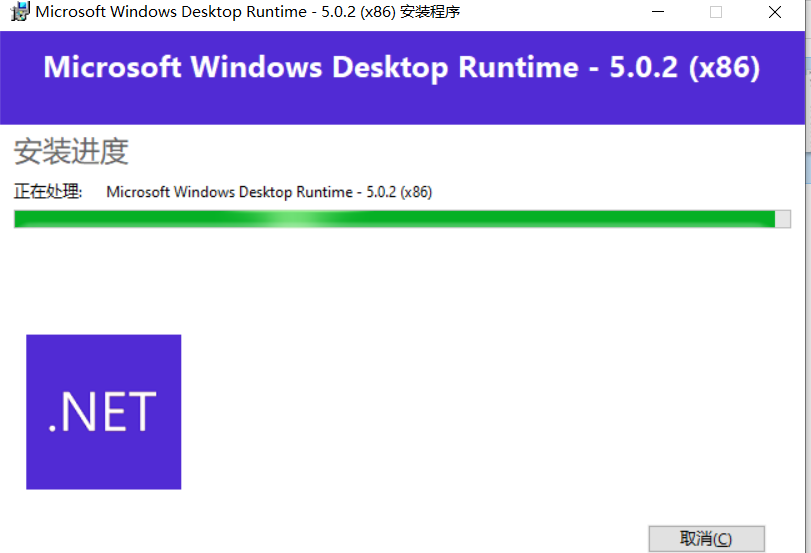
Task: Click the disabled maximize button
Action: [716, 11]
